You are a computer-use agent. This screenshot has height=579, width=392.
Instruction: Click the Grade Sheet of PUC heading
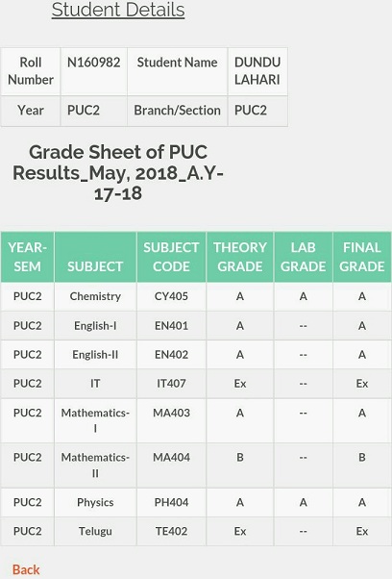pyautogui.click(x=118, y=173)
